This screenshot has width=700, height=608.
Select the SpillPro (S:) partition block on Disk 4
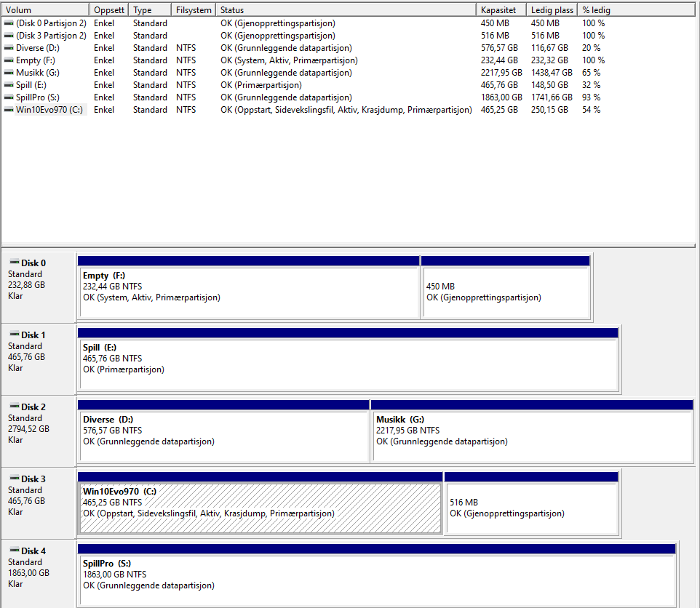click(376, 575)
